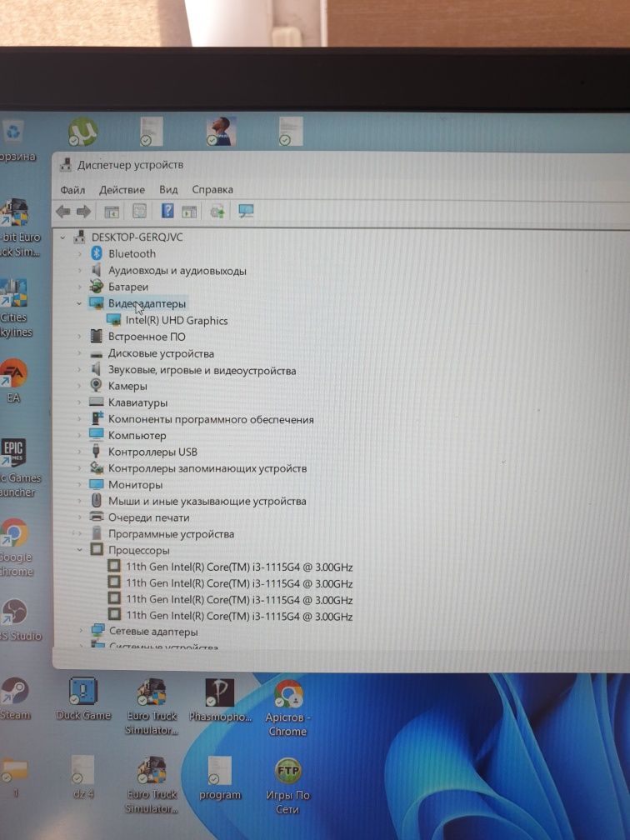
Task: Select the last i3-1115G4 processor entry
Action: pos(239,616)
